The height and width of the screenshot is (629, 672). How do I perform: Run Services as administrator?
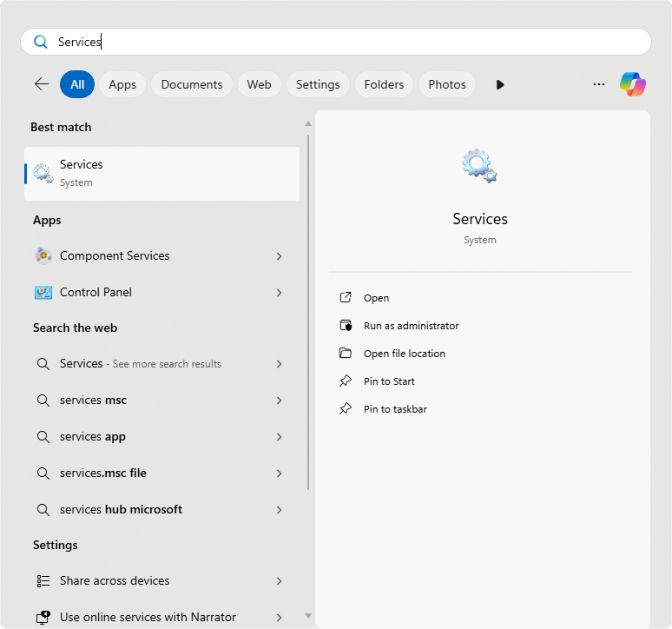click(411, 326)
